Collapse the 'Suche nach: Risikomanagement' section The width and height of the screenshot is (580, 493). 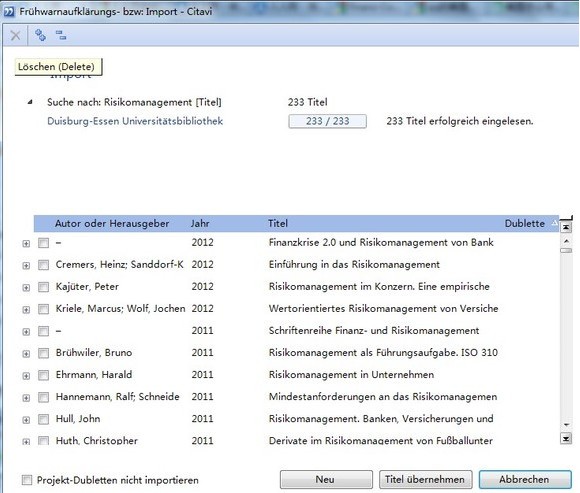point(30,102)
